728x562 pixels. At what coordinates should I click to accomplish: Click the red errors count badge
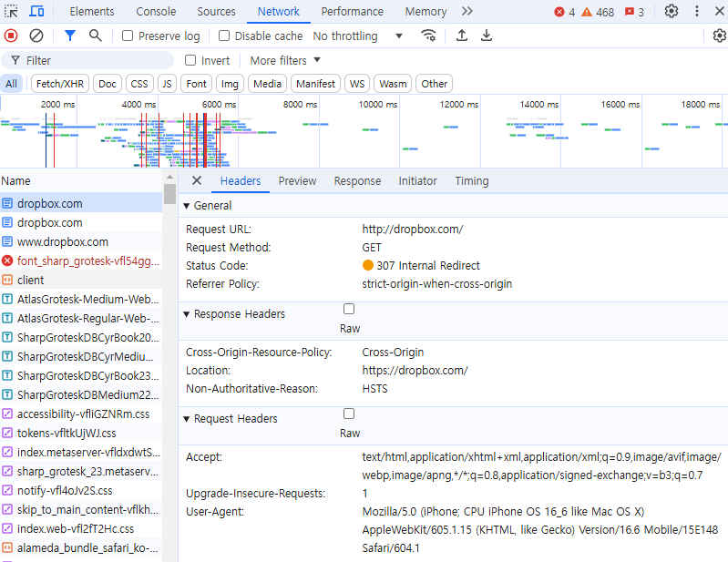[x=565, y=12]
